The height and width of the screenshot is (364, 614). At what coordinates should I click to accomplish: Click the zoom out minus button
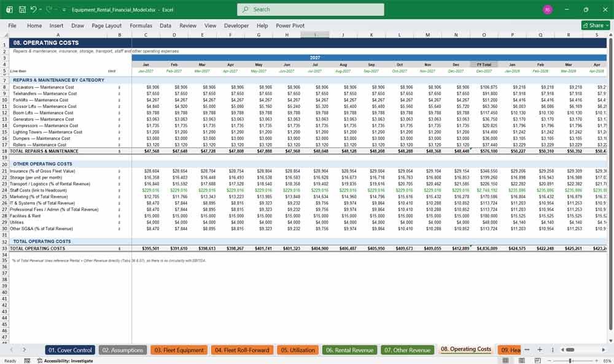click(x=549, y=360)
